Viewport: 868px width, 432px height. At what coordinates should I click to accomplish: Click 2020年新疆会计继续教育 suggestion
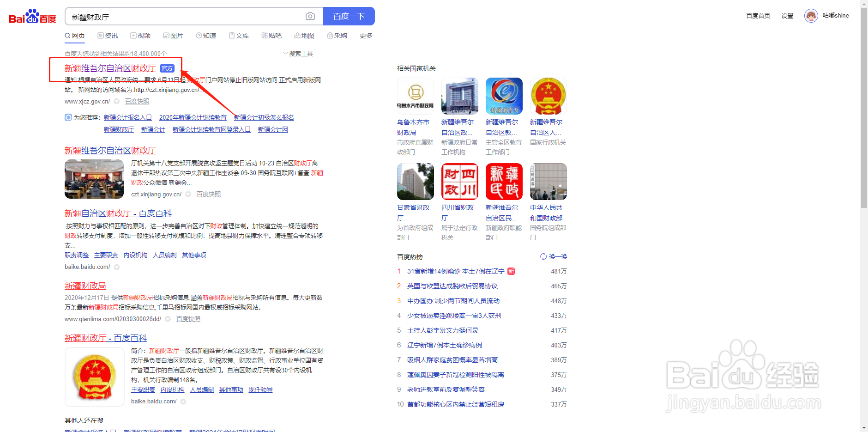(193, 117)
